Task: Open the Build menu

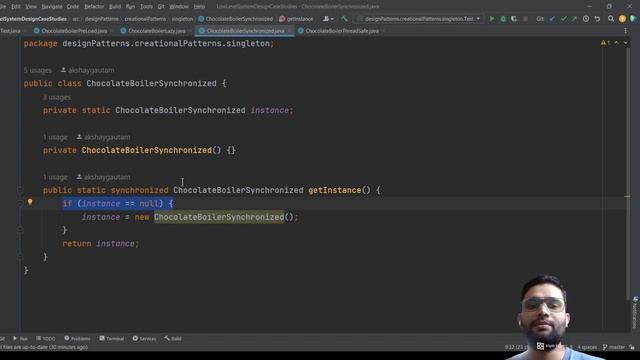Action: 115,7
